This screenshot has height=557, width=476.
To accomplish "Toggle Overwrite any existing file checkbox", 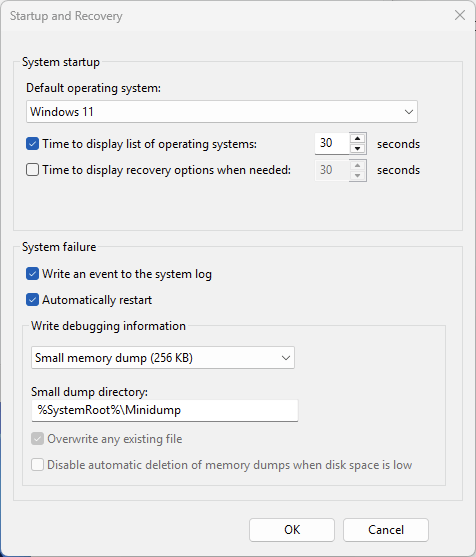I will (37, 439).
